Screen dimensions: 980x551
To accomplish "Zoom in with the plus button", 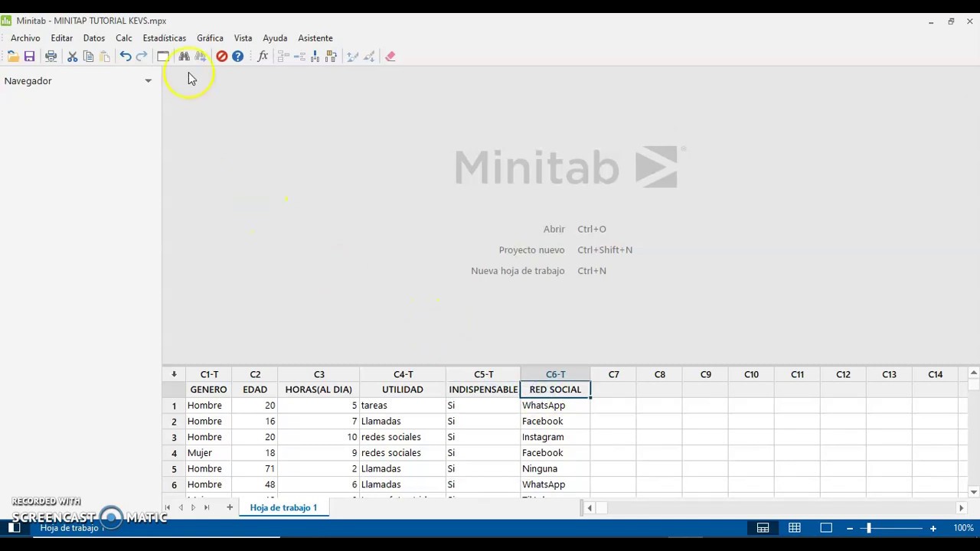I will tap(933, 528).
